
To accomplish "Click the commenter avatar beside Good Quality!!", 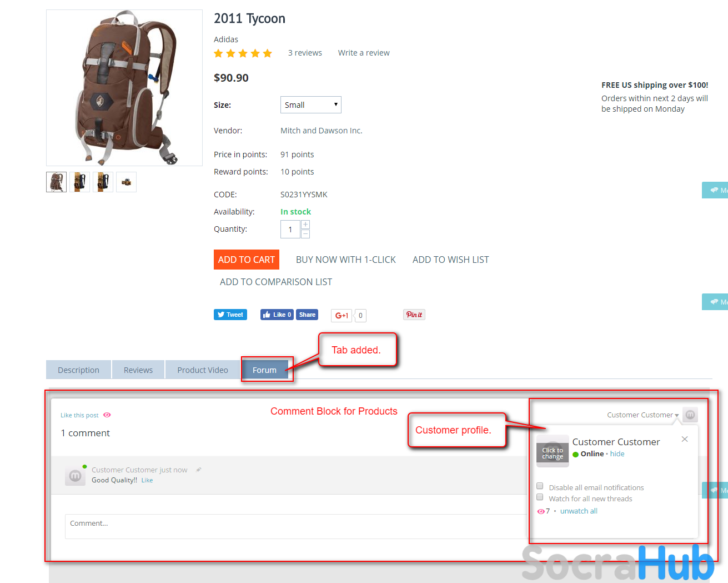I will tap(75, 476).
